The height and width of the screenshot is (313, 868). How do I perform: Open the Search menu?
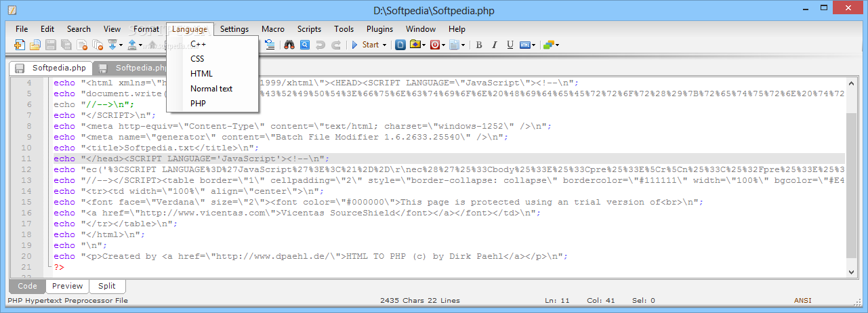(79, 29)
